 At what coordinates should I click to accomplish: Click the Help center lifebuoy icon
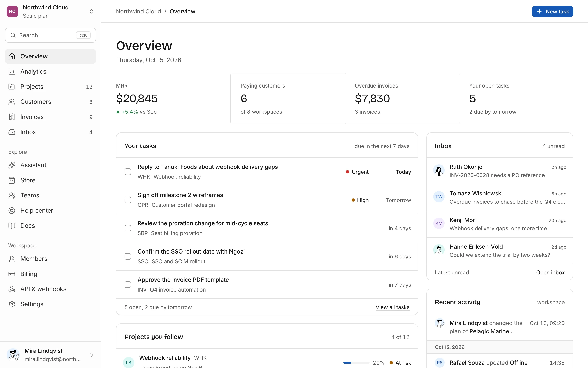click(12, 210)
